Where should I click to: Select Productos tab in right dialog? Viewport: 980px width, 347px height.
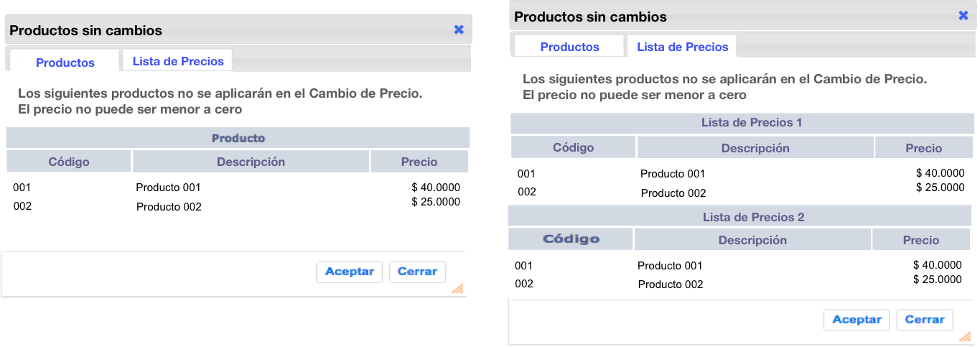tap(569, 47)
